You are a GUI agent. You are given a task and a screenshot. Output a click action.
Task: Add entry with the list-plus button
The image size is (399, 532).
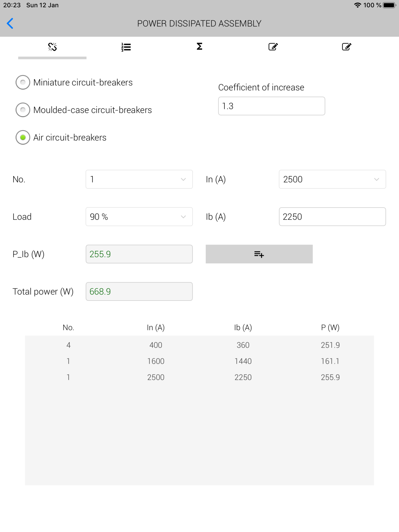pos(259,254)
